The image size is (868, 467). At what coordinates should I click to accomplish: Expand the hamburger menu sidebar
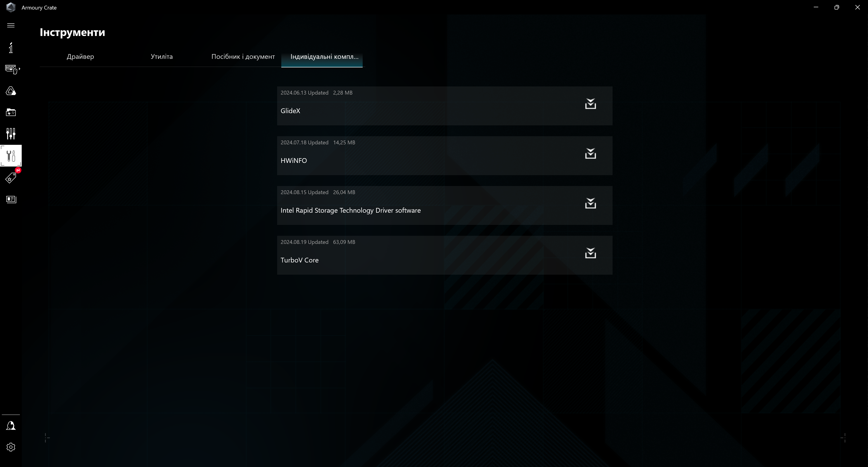[11, 25]
